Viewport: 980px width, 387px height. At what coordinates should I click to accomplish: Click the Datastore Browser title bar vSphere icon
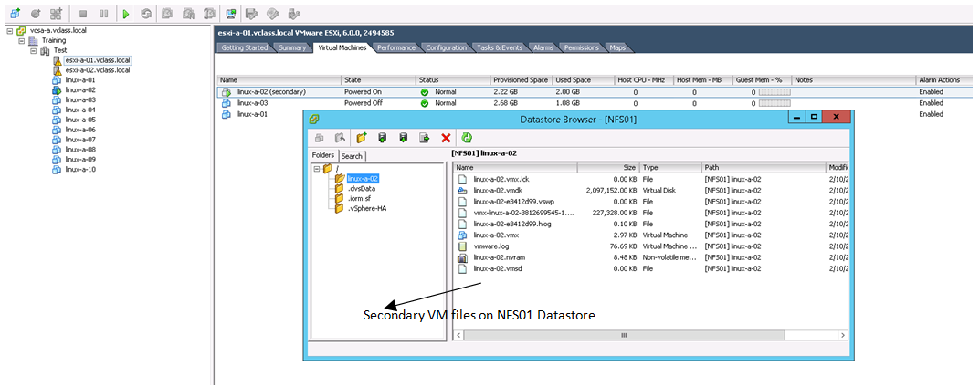point(314,118)
